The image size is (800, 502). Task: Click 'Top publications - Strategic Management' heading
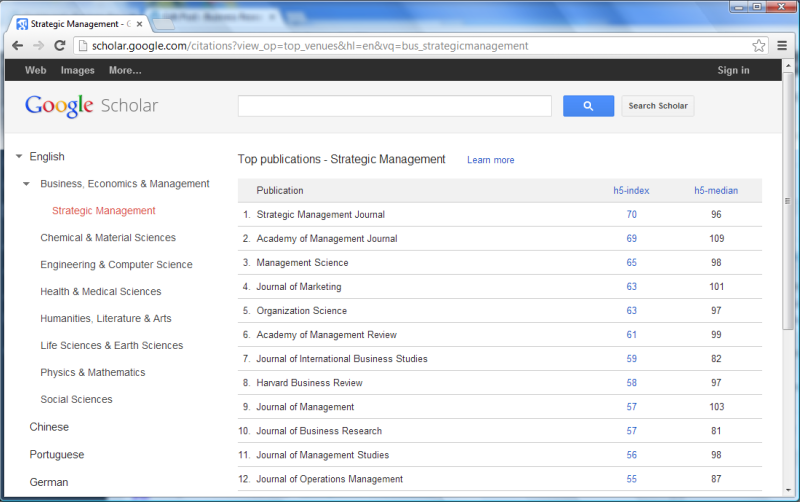[x=341, y=159]
